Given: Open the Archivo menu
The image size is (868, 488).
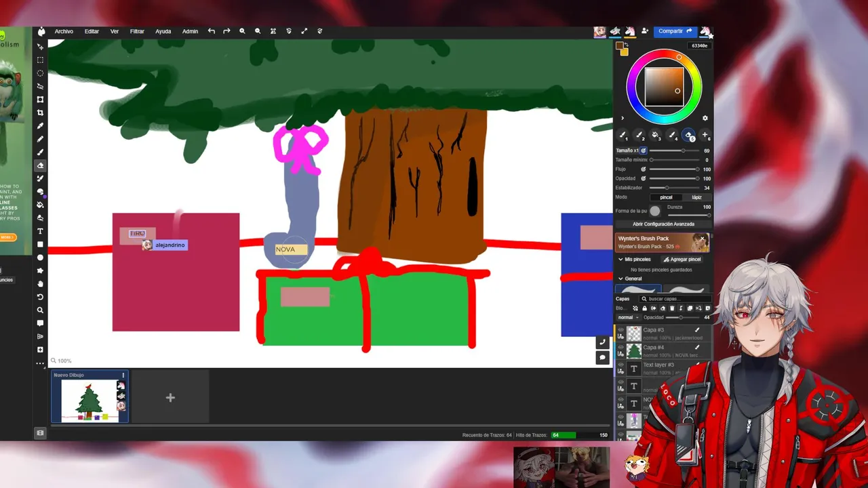Looking at the screenshot, I should (64, 31).
